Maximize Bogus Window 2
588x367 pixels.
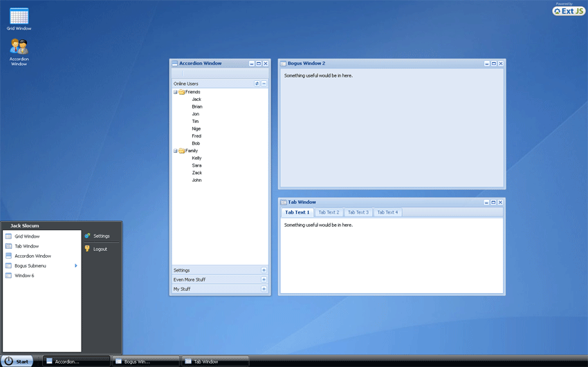point(493,64)
